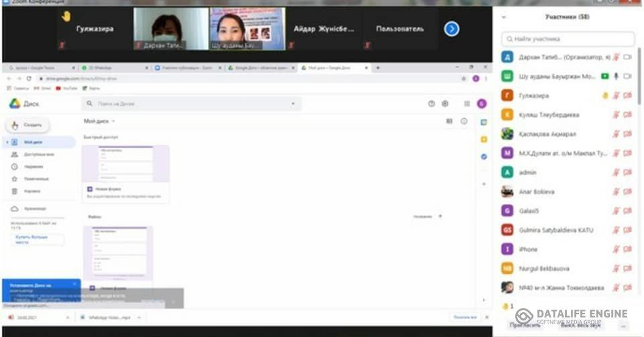Show file details info icon

point(464,122)
